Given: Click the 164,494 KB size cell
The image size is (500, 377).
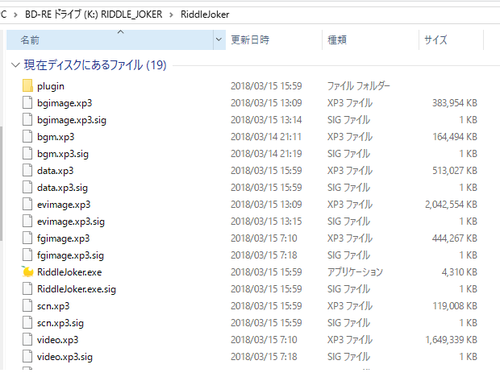Looking at the screenshot, I should coord(455,137).
